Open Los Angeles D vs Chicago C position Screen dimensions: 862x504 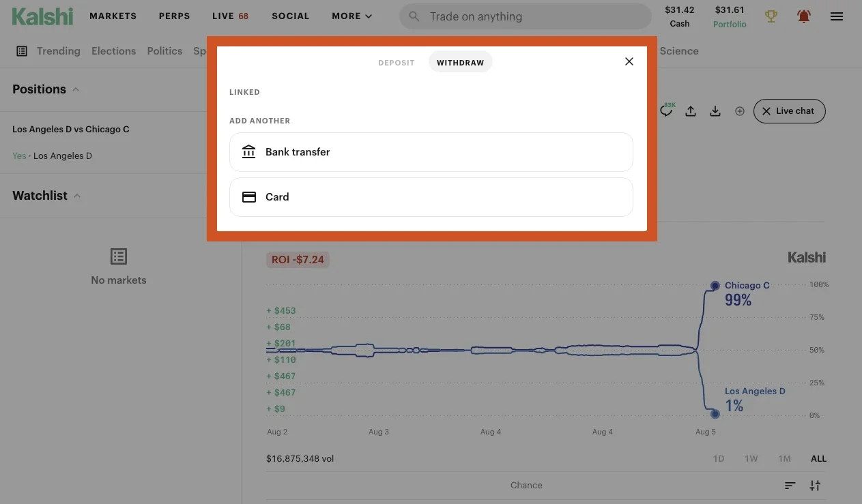pyautogui.click(x=71, y=129)
